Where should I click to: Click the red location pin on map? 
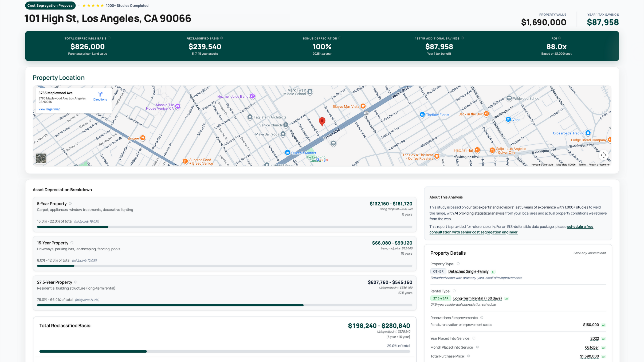(x=322, y=121)
